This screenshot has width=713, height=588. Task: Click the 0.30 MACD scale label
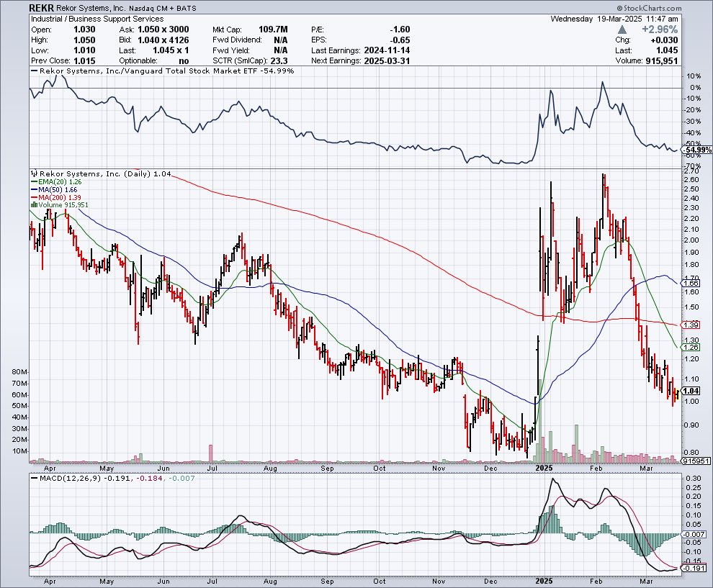coord(694,479)
